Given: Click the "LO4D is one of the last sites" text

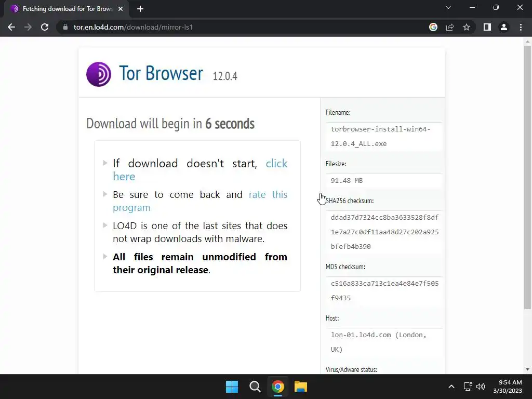Looking at the screenshot, I should click(200, 232).
